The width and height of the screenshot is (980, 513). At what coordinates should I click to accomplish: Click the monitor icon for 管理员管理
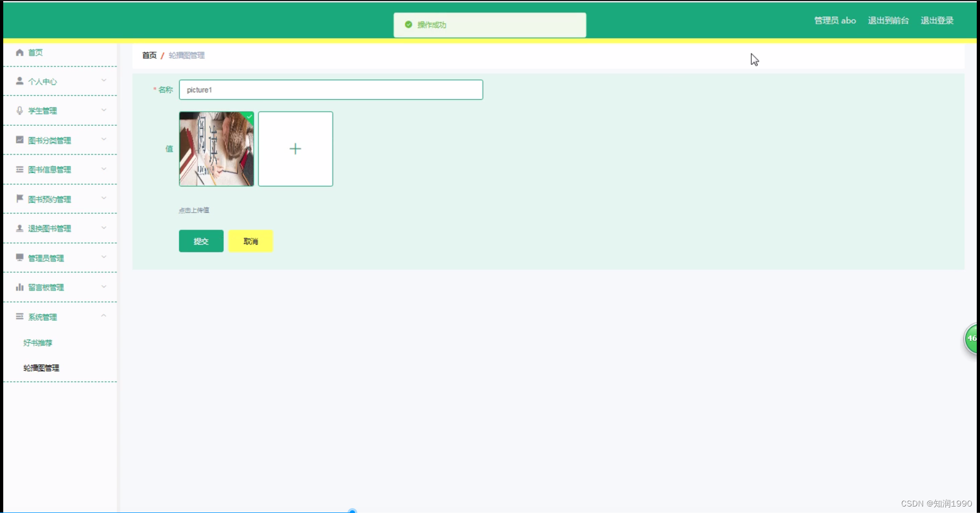(20, 258)
